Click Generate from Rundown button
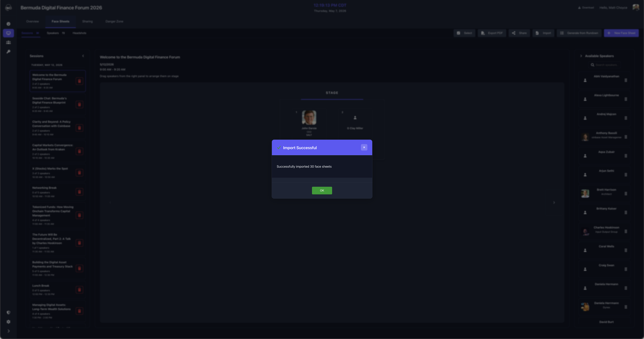Image resolution: width=644 pixels, height=339 pixels. (579, 33)
